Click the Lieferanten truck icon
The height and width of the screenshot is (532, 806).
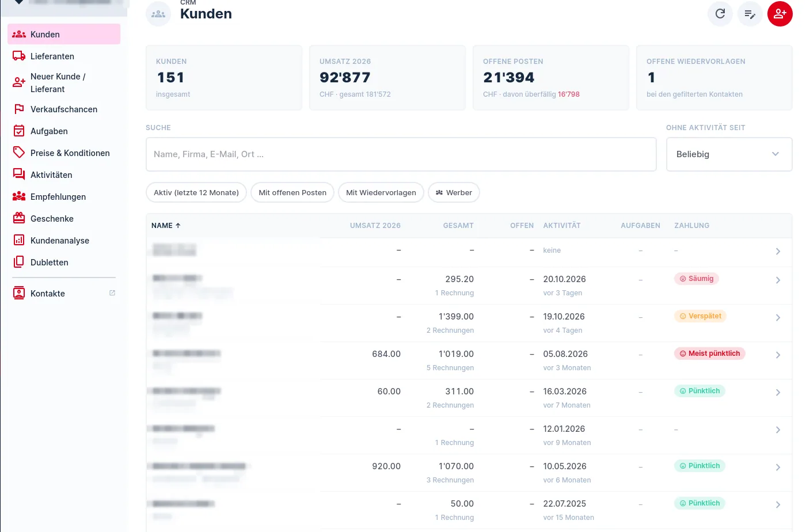point(19,56)
